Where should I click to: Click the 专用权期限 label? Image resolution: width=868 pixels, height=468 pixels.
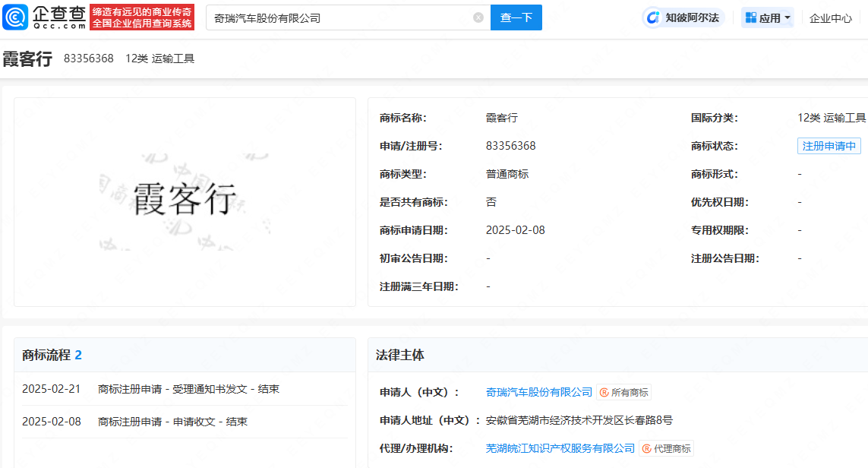720,230
